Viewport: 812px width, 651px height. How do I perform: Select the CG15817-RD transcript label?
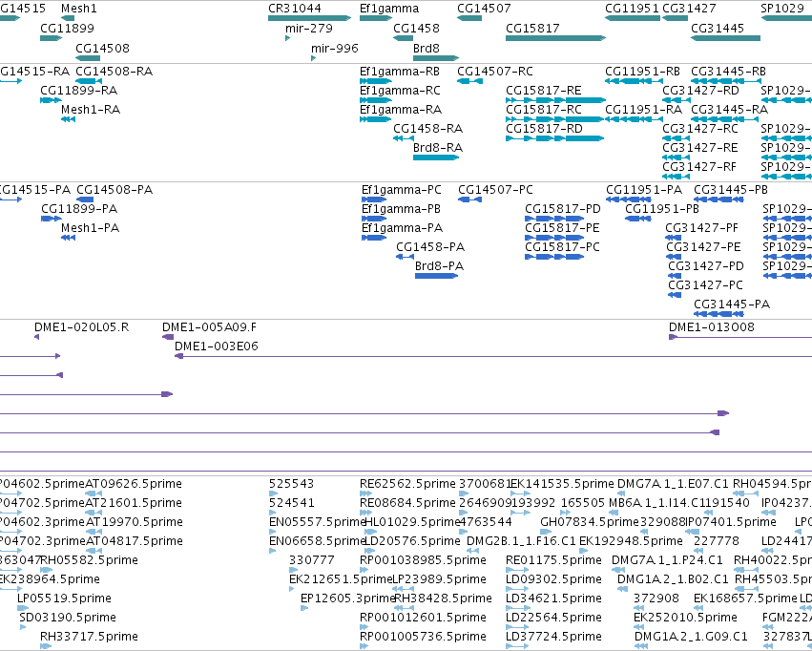click(x=544, y=129)
